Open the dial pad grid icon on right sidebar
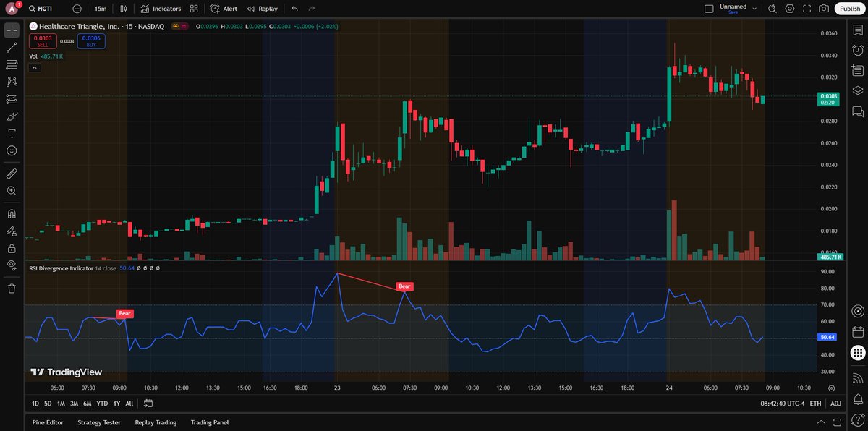The height and width of the screenshot is (431, 868). (x=858, y=354)
